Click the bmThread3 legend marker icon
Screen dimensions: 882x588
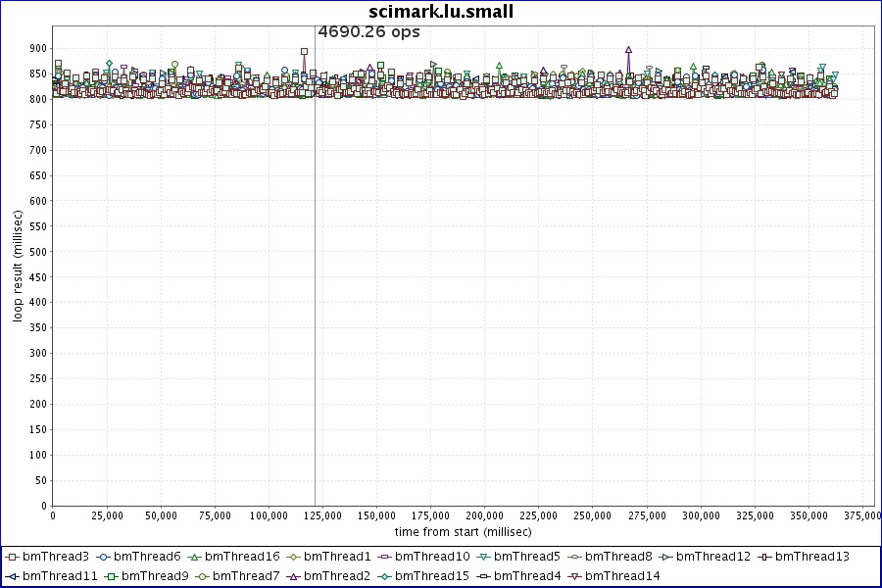(x=13, y=557)
